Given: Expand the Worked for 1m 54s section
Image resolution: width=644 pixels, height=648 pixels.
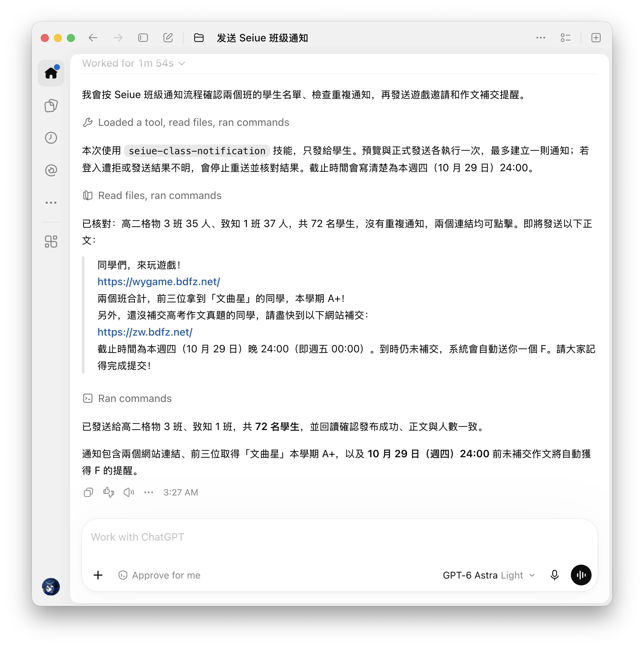Looking at the screenshot, I should point(134,63).
